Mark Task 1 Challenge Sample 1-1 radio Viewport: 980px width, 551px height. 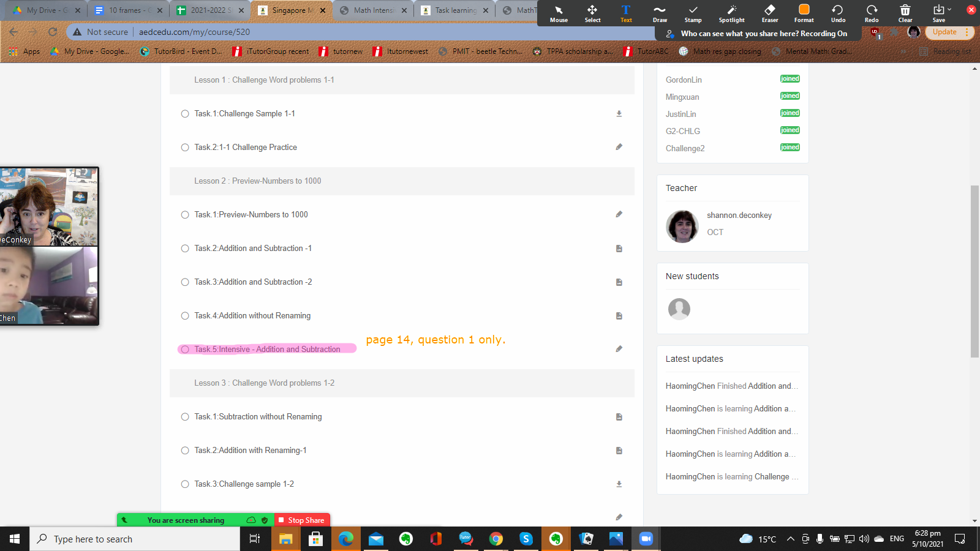[185, 114]
